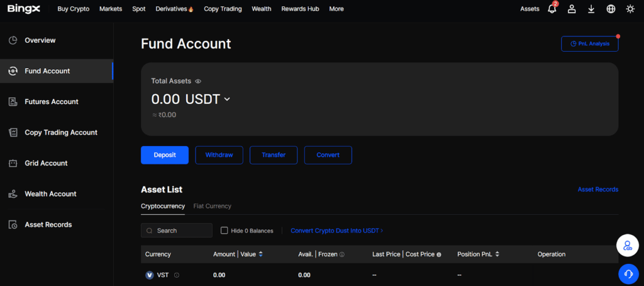Click the floating community users icon
Viewport: 644px width, 286px height.
tap(628, 246)
